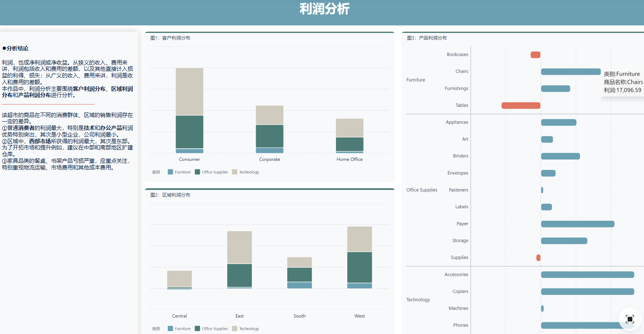The height and width of the screenshot is (334, 644).
Task: Click the Furniture category group label in 图3
Action: click(x=416, y=80)
